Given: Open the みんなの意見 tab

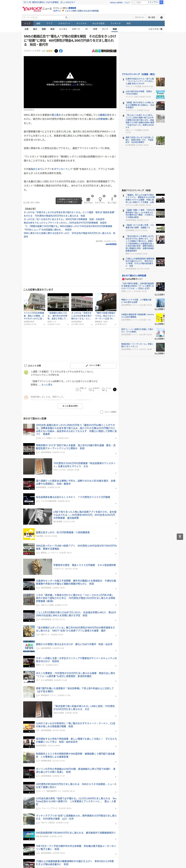Looking at the screenshot, I should pos(98,24).
